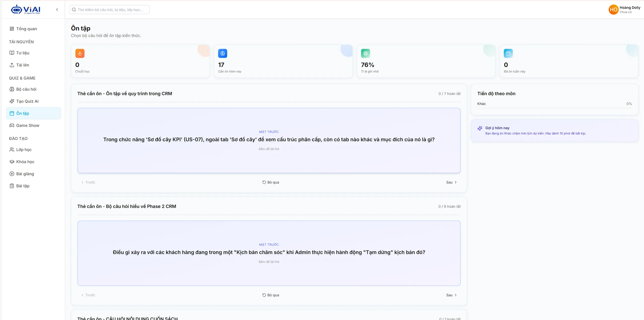The width and height of the screenshot is (644, 320).
Task: Flip the 'Kịch bản chăm sóc' flashcard
Action: [x=269, y=253]
